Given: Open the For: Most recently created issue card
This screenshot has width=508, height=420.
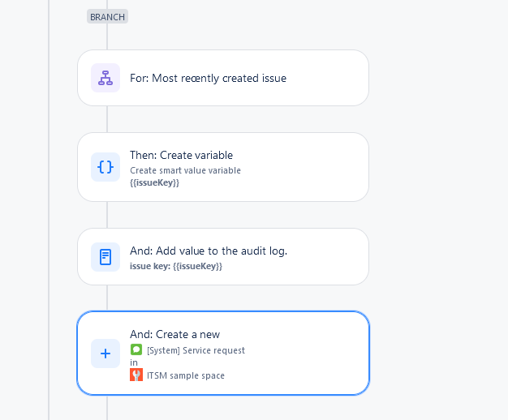Looking at the screenshot, I should click(x=223, y=78).
